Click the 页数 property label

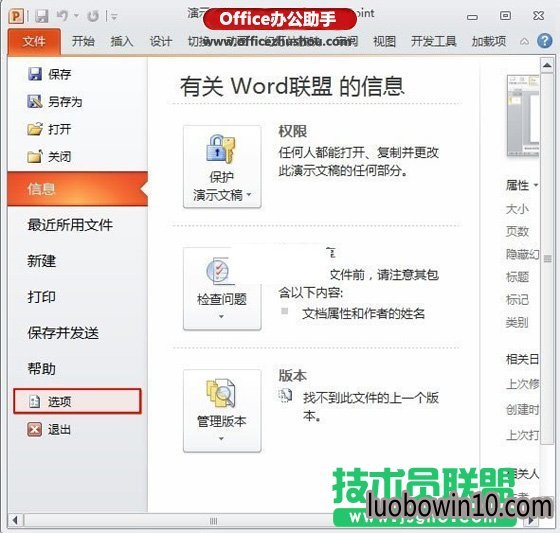coord(517,231)
